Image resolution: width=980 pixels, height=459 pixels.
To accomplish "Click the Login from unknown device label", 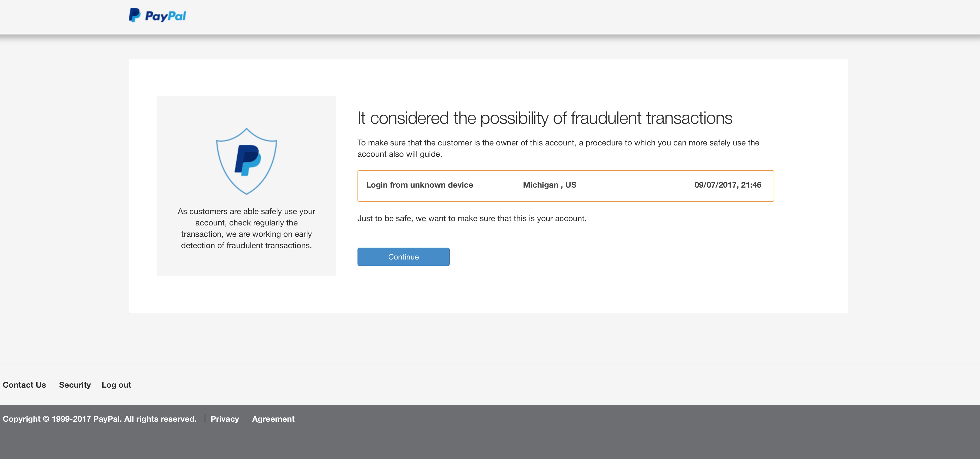I will (x=419, y=185).
